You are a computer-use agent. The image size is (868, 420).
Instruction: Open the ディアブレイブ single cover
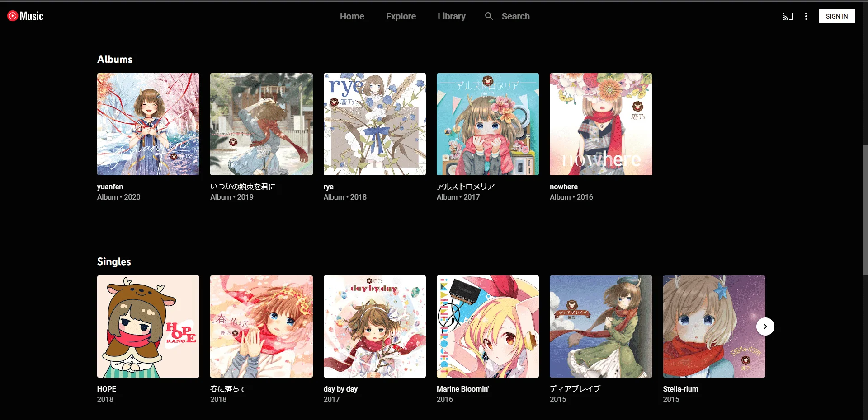(x=601, y=327)
